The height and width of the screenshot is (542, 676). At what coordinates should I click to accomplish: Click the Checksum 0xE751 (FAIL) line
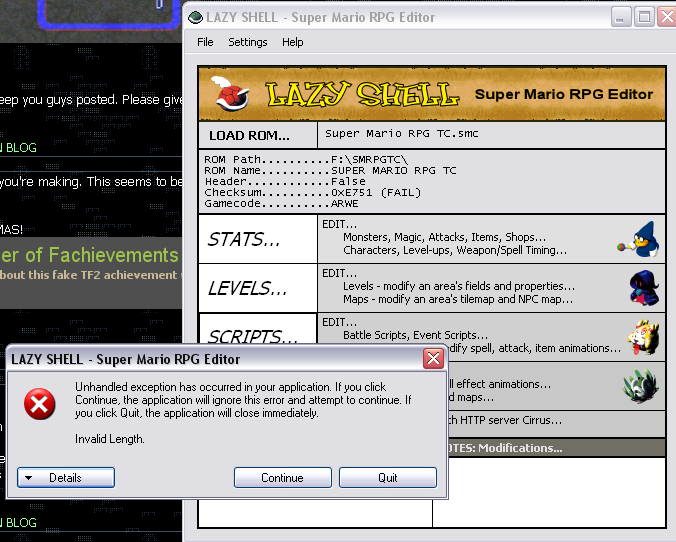pos(313,192)
